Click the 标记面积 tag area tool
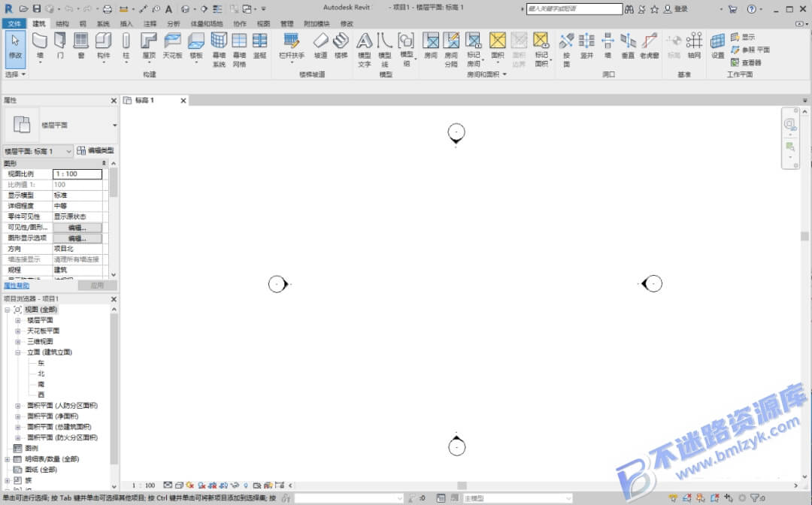The image size is (812, 505). pyautogui.click(x=541, y=50)
